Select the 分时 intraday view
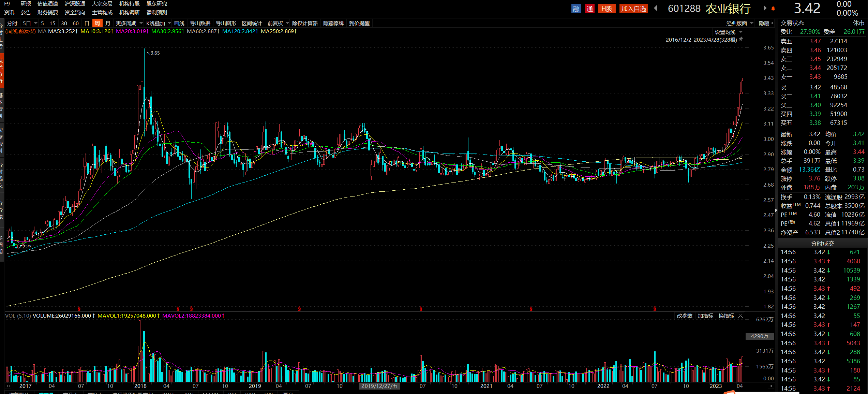 click(x=12, y=23)
